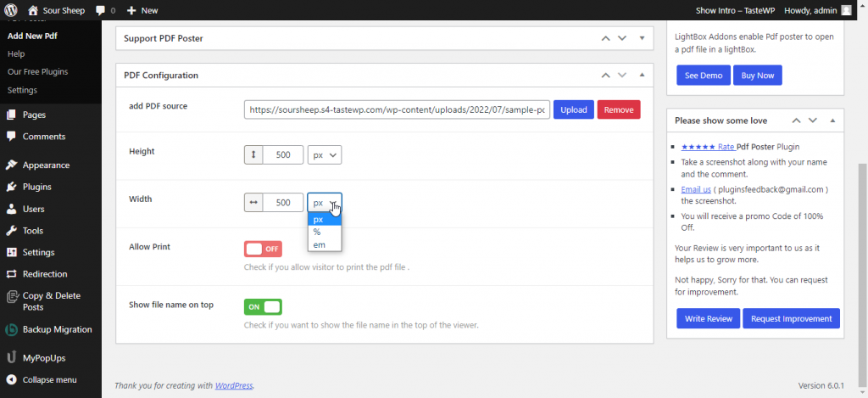868x398 pixels.
Task: Move Support PDF Poster box down
Action: click(622, 38)
